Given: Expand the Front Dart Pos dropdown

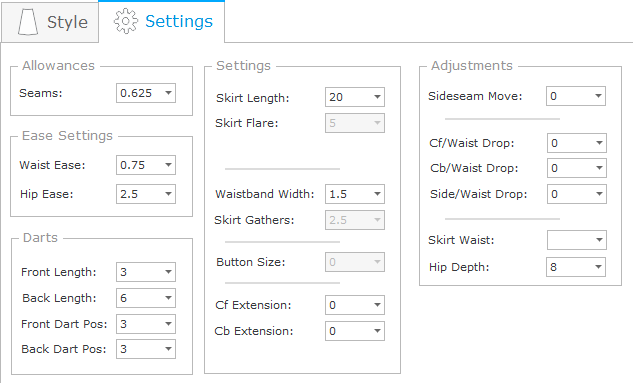Looking at the screenshot, I should pos(146,324).
